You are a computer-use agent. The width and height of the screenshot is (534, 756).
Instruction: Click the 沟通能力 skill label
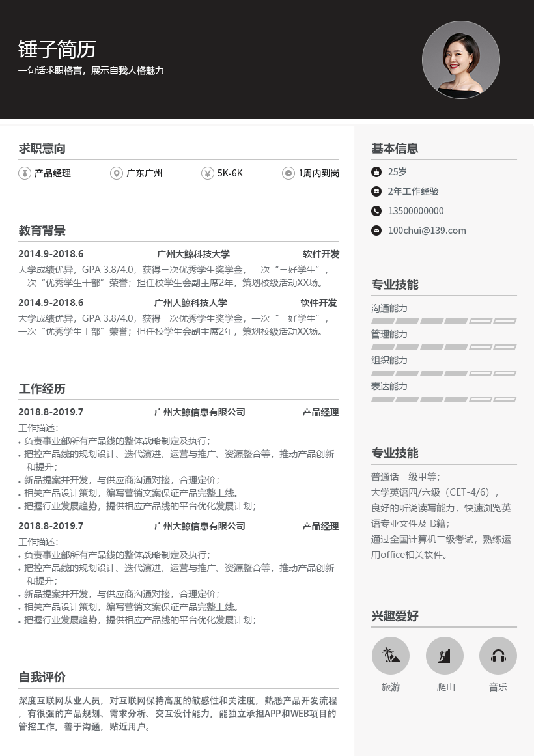pos(389,308)
